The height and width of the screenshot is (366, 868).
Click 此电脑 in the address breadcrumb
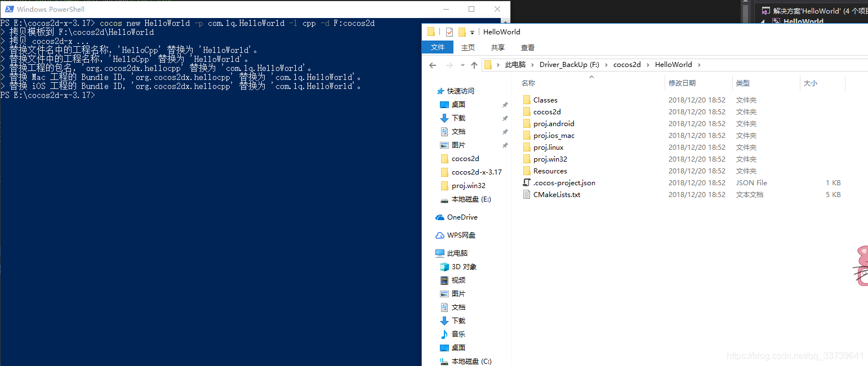click(515, 65)
